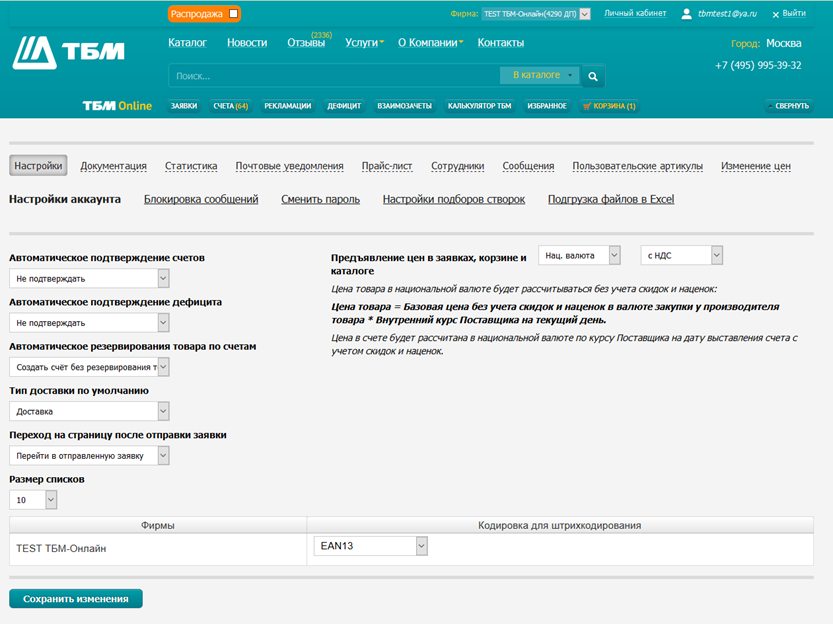Click the Москва city selector
This screenshot has width=833, height=624.
[x=784, y=44]
